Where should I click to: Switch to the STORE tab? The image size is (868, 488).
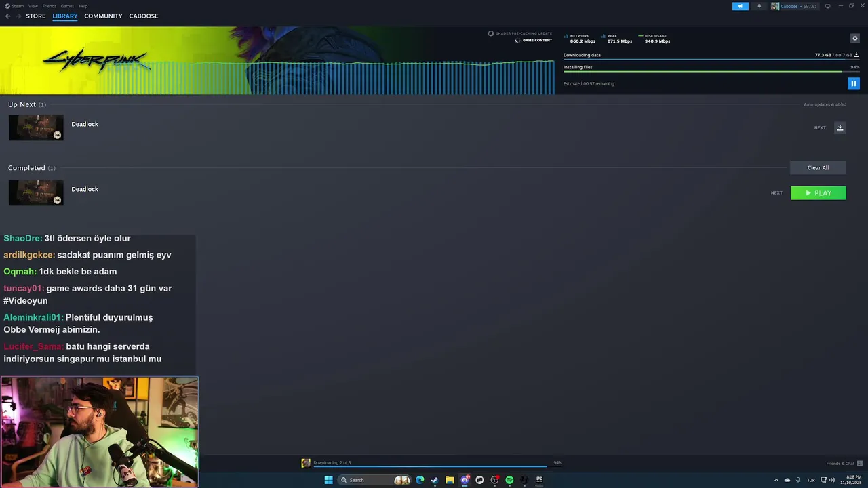(36, 16)
